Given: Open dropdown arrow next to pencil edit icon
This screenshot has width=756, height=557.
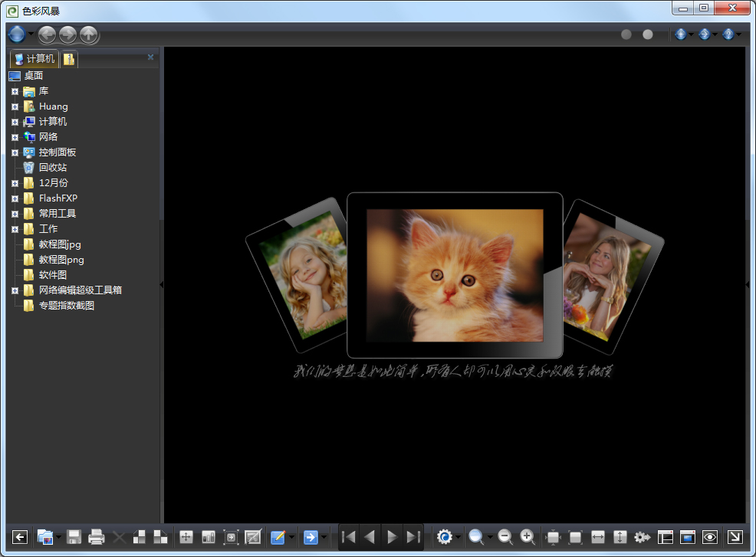Looking at the screenshot, I should pos(291,537).
